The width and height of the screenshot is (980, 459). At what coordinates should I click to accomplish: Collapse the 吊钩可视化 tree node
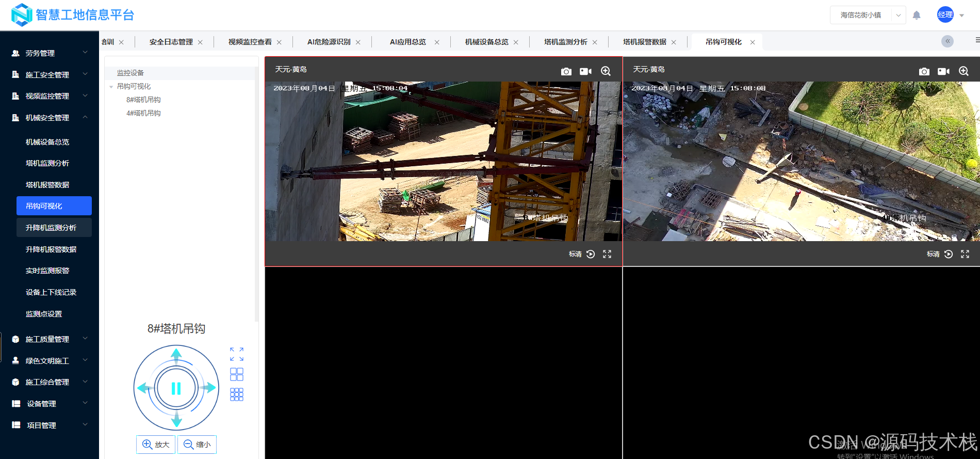coord(111,87)
